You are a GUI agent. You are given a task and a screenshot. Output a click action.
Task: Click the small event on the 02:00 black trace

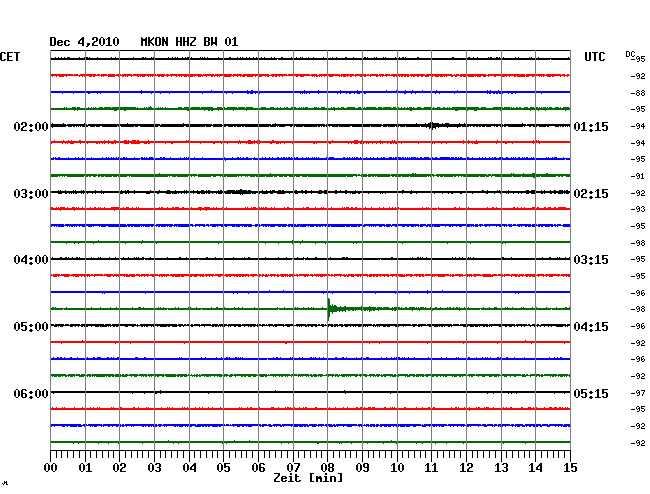[433, 126]
